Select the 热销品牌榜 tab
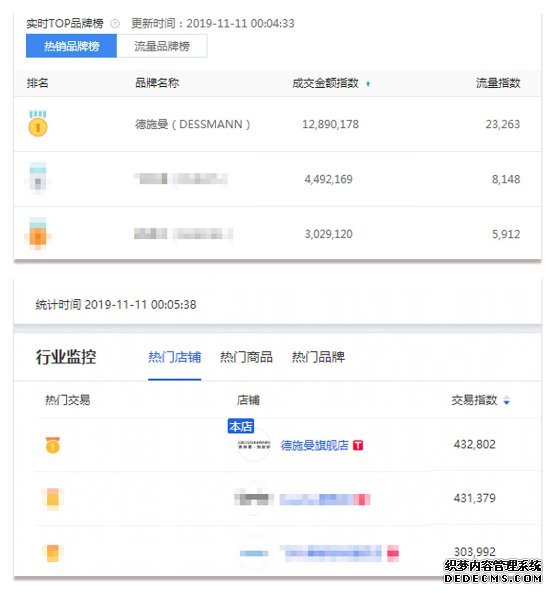Image resolution: width=553 pixels, height=593 pixels. [x=71, y=46]
